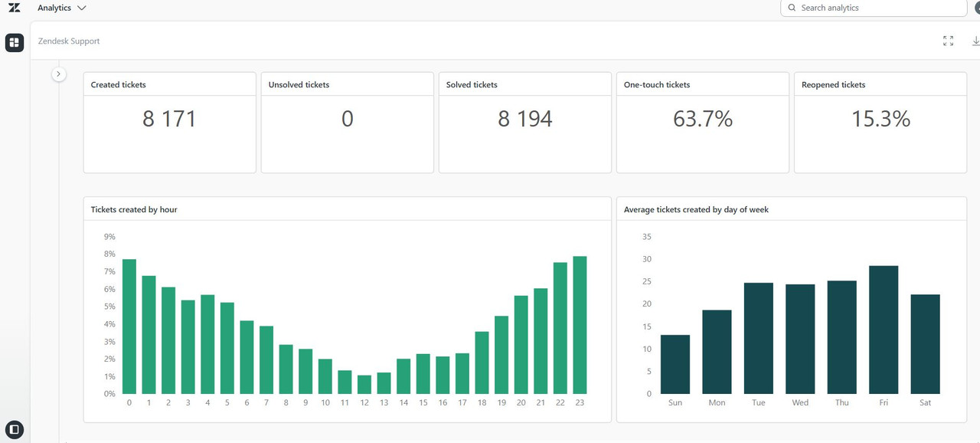Click the download dashboard icon

tap(975, 41)
